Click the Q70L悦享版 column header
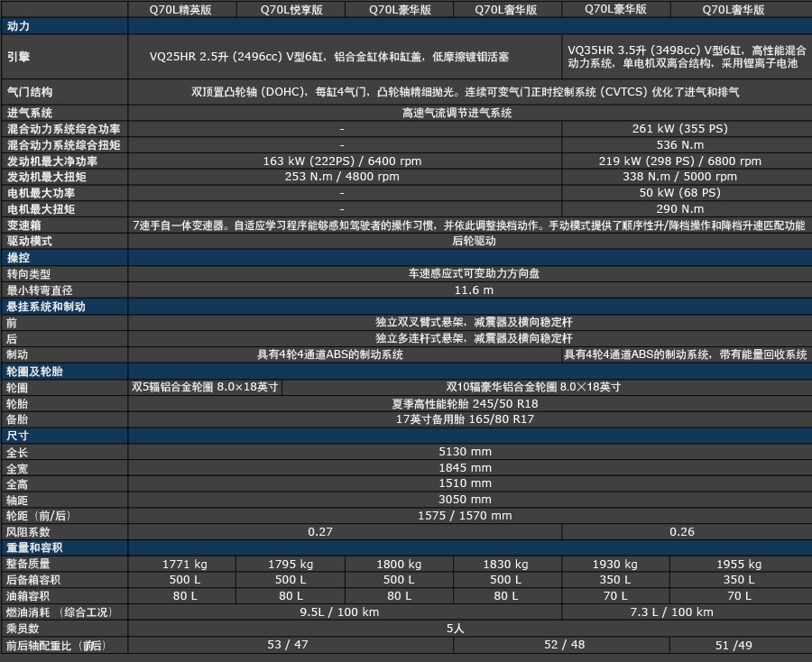The height and width of the screenshot is (662, 812). click(x=291, y=10)
